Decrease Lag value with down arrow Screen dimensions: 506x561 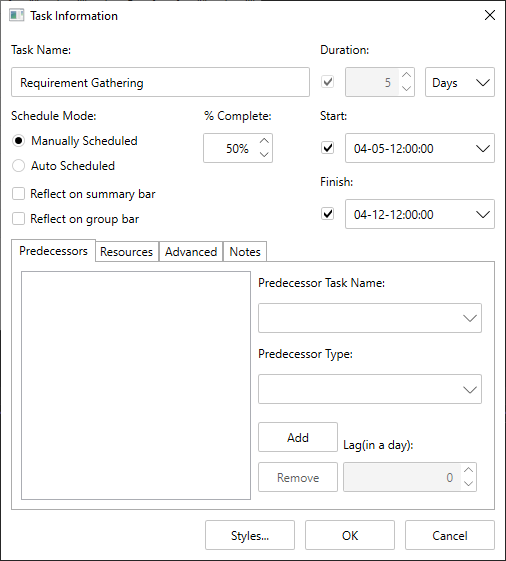pyautogui.click(x=468, y=484)
